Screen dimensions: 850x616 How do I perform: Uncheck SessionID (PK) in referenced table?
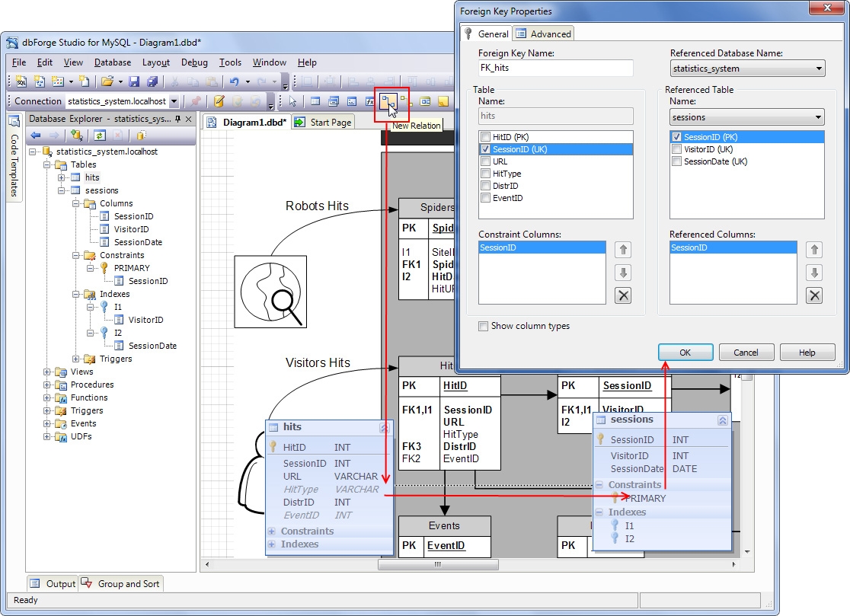(x=676, y=137)
